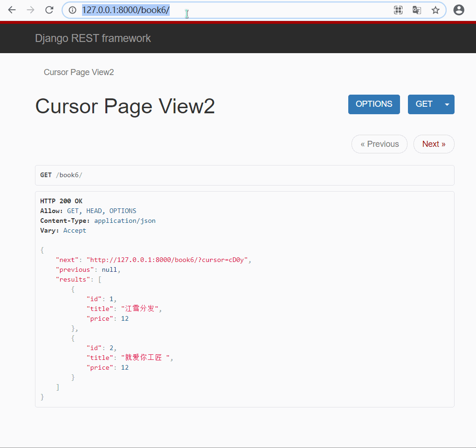Click the HTTP 200 OK status line

click(x=61, y=201)
